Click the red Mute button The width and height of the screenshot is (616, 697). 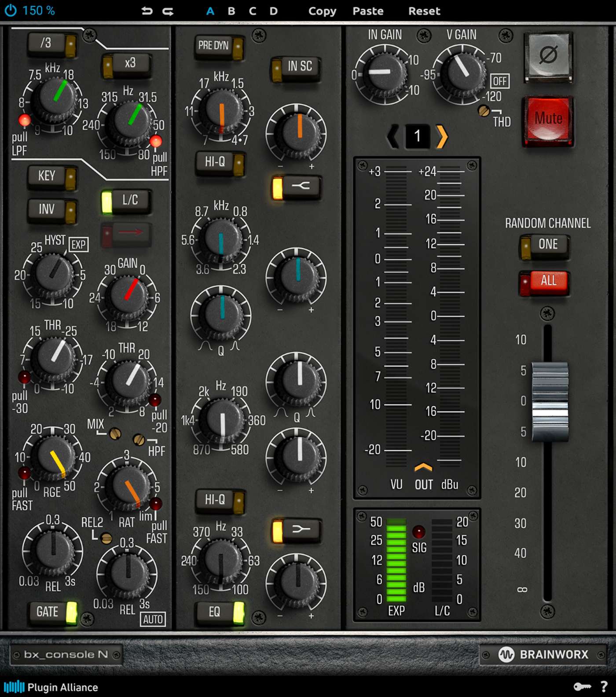(x=548, y=119)
